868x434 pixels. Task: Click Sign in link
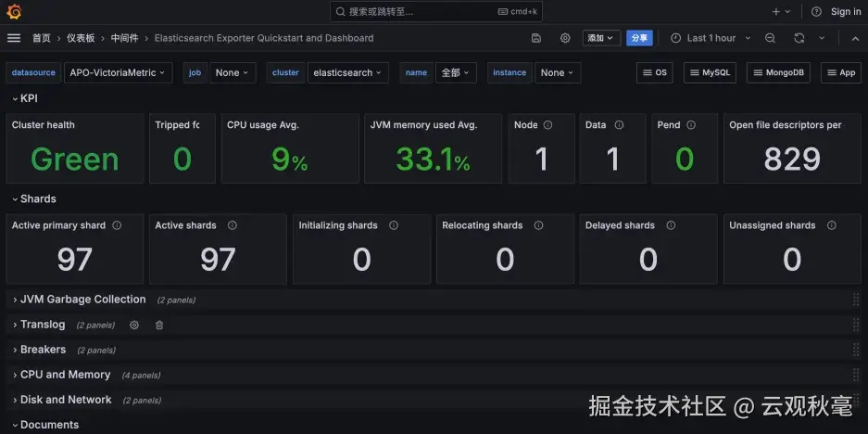coord(846,12)
